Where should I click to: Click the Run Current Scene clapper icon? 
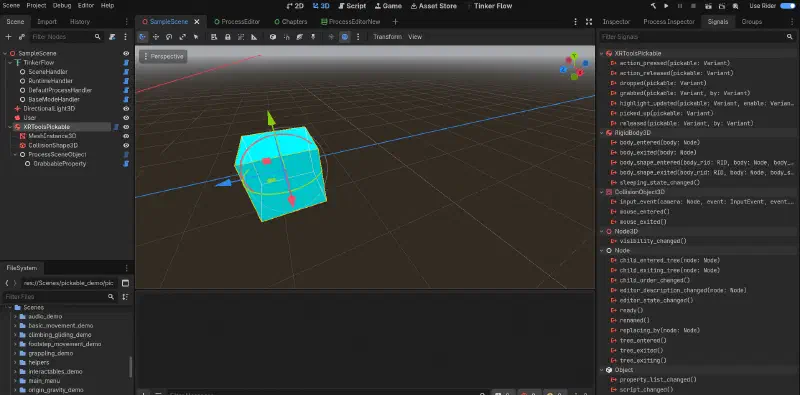(708, 6)
